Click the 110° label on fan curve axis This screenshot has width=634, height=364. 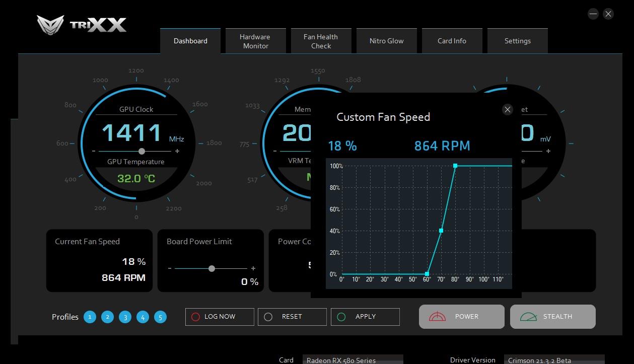click(x=498, y=279)
